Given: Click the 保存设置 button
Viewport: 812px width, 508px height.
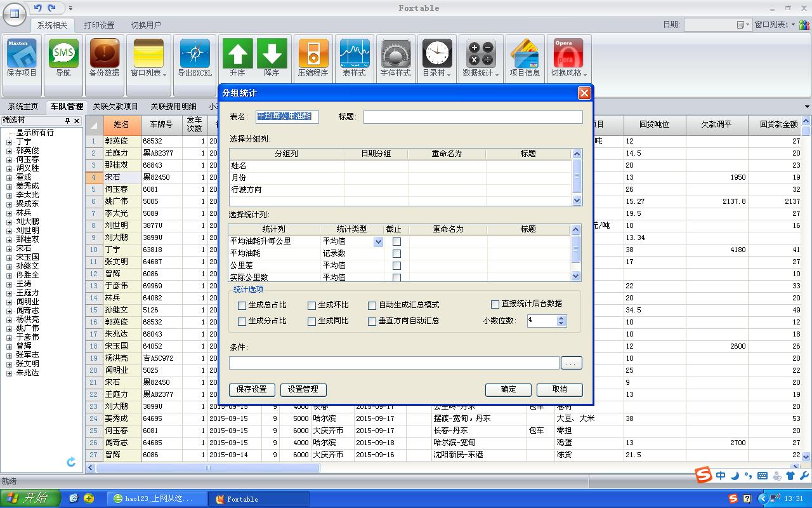Looking at the screenshot, I should pos(252,389).
